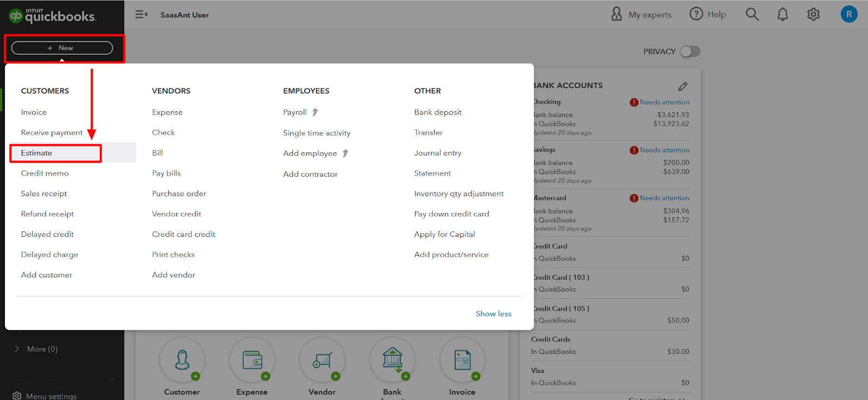Click the Show less link
This screenshot has height=400, width=868.
tap(494, 314)
